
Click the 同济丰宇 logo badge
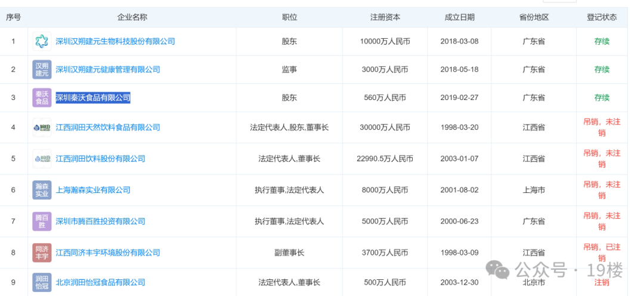tap(42, 253)
